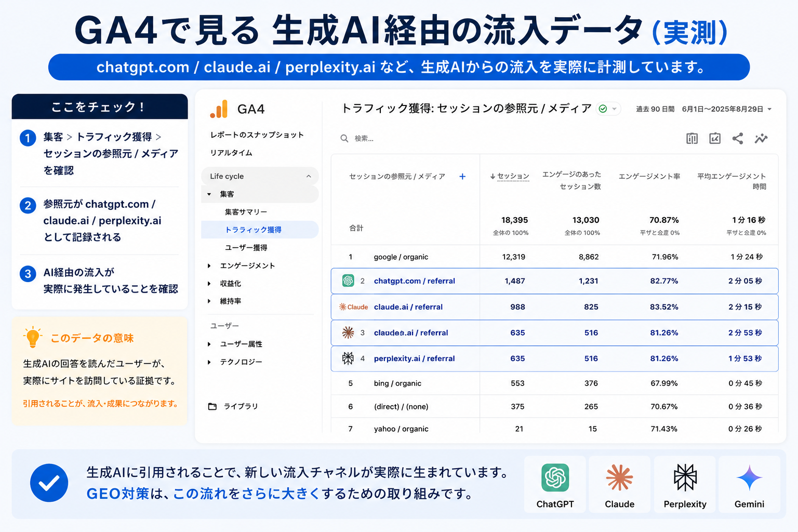The height and width of the screenshot is (532, 798).
Task: Click the total engagement rate 70.87%
Action: [664, 220]
